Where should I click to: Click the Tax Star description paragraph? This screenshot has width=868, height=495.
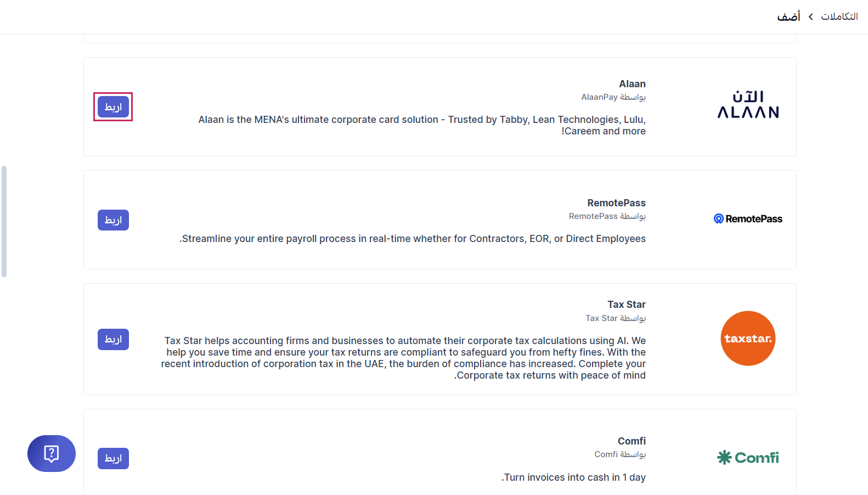pos(403,358)
